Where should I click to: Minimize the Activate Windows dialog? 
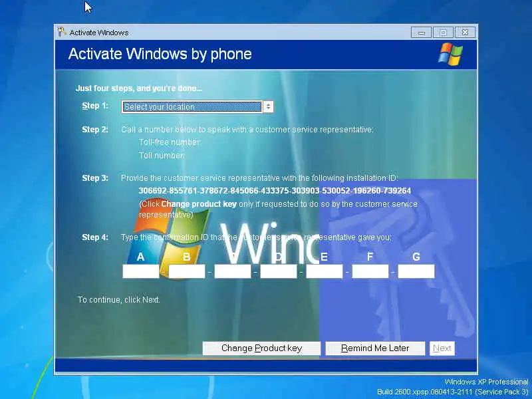422,33
